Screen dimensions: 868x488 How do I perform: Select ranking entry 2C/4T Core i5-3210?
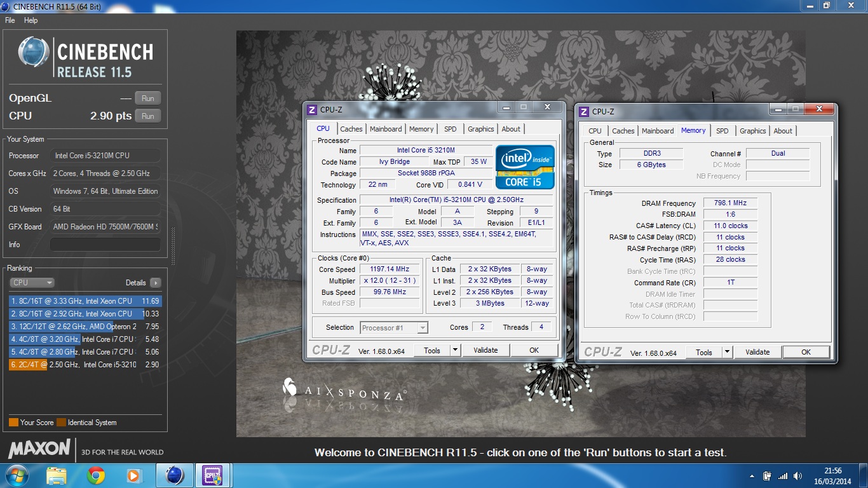(x=85, y=365)
